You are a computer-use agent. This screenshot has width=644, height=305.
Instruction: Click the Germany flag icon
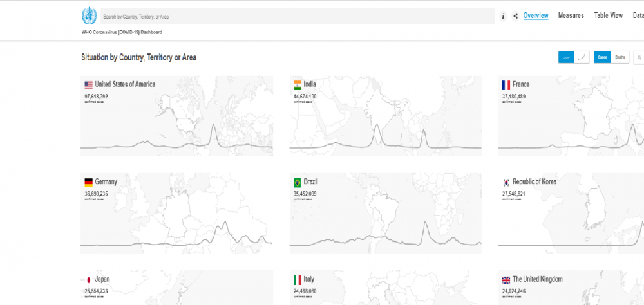click(88, 182)
